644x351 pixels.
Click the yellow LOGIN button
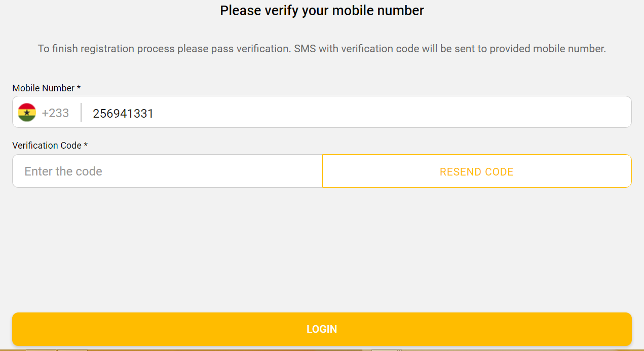click(x=322, y=329)
